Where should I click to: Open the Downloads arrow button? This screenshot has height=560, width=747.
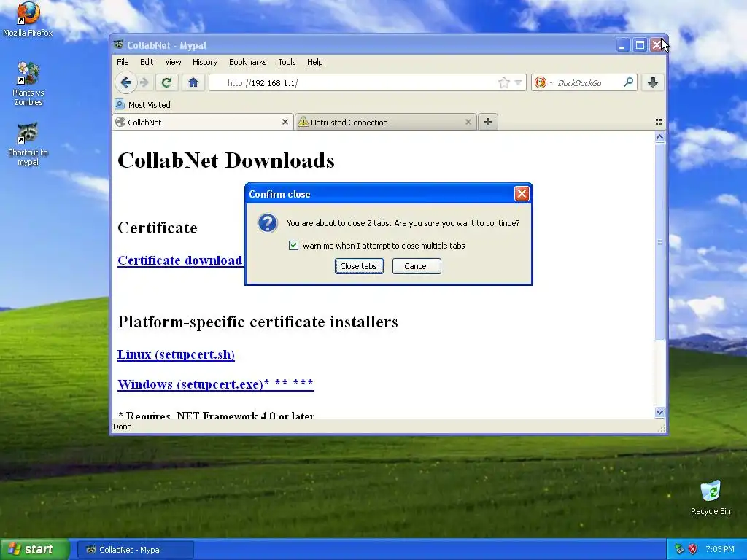click(x=653, y=83)
